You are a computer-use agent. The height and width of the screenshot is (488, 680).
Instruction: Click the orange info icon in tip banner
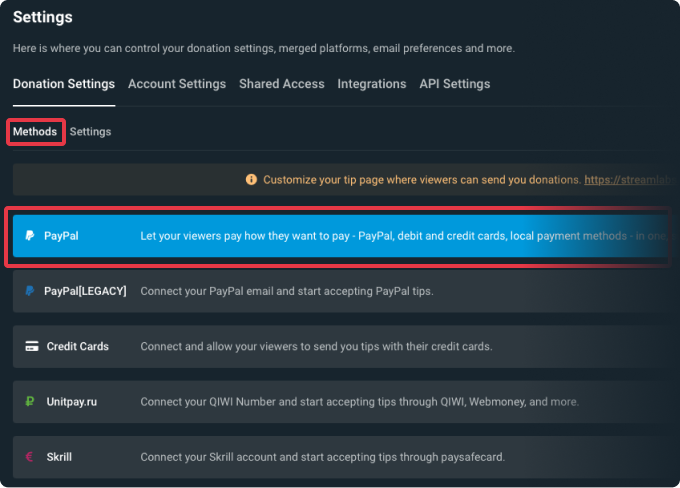pyautogui.click(x=251, y=180)
